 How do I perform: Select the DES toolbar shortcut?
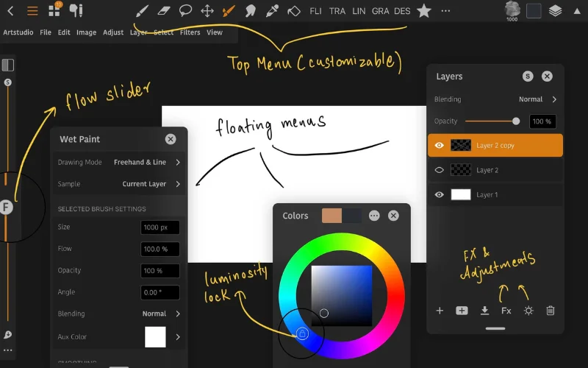402,11
